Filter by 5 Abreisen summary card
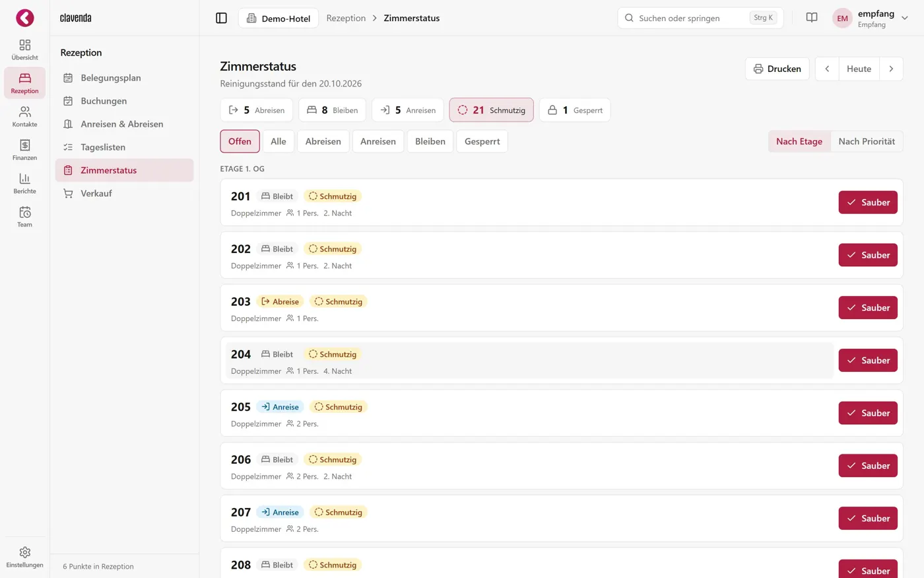924x578 pixels. tap(257, 110)
